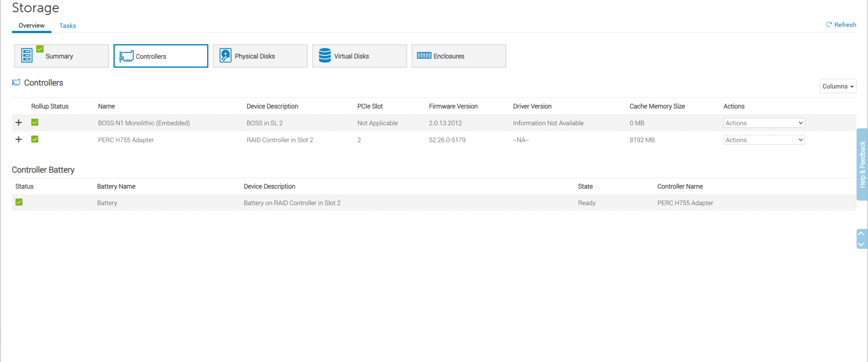
Task: Click the BOSS in SL 2 description
Action: click(264, 123)
